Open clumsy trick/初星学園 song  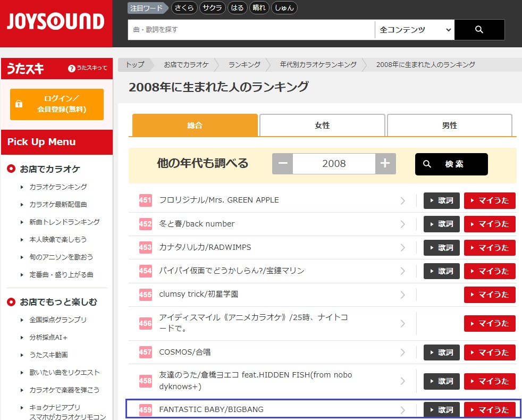198,295
